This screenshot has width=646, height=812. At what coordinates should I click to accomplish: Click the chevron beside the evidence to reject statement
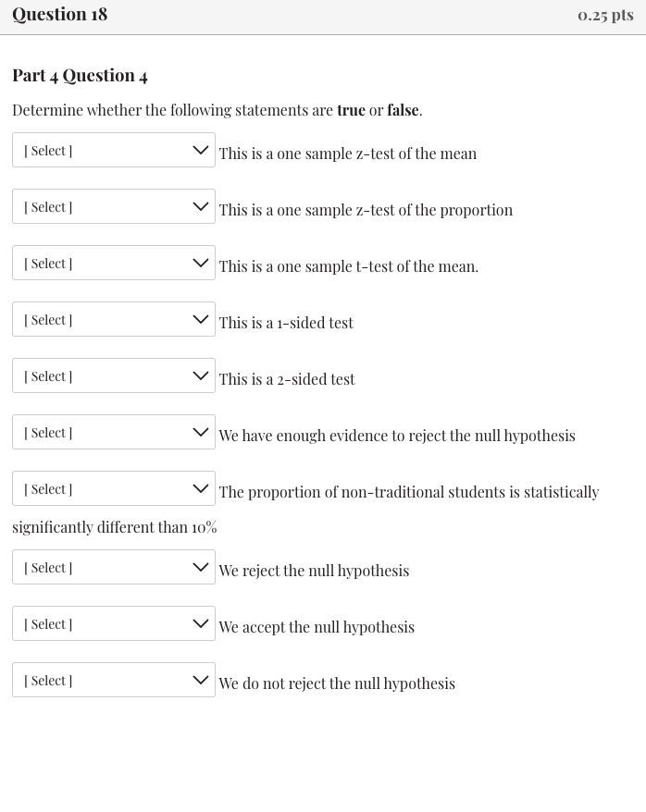click(201, 431)
